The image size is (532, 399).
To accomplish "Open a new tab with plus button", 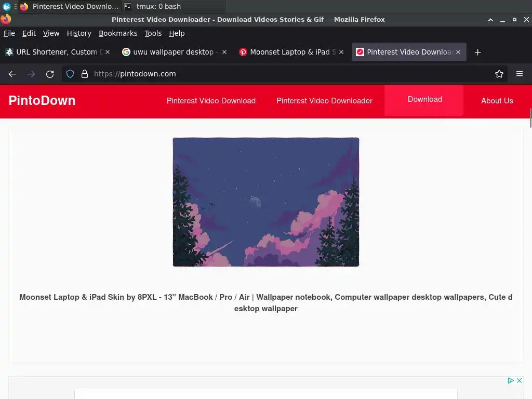I will pyautogui.click(x=477, y=52).
